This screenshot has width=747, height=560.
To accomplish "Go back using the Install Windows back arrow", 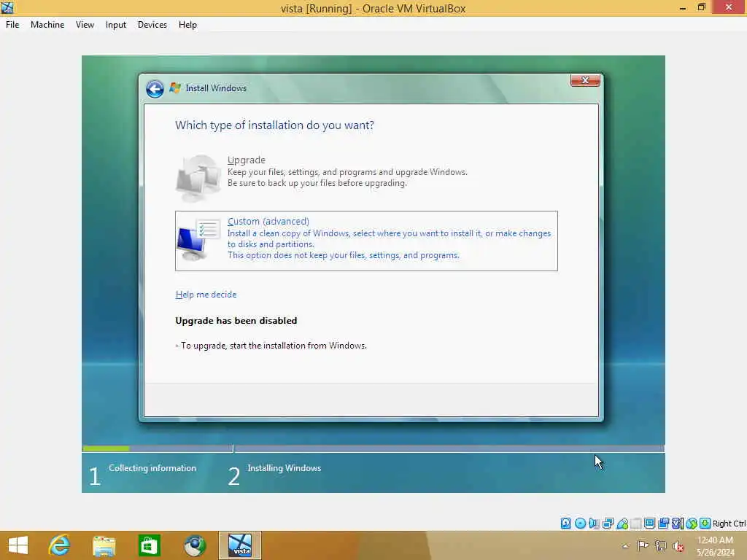I will coord(155,88).
